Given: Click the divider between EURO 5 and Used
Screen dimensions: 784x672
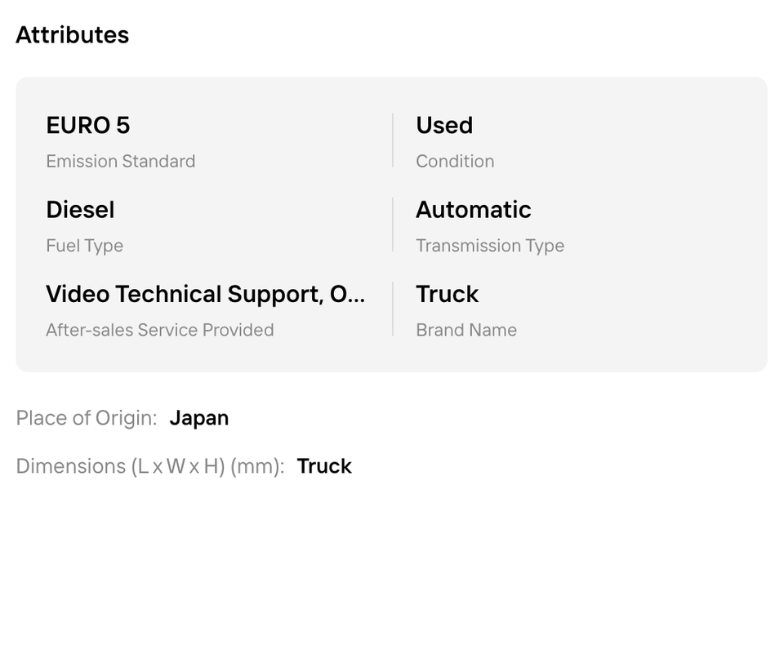Looking at the screenshot, I should pos(393,140).
